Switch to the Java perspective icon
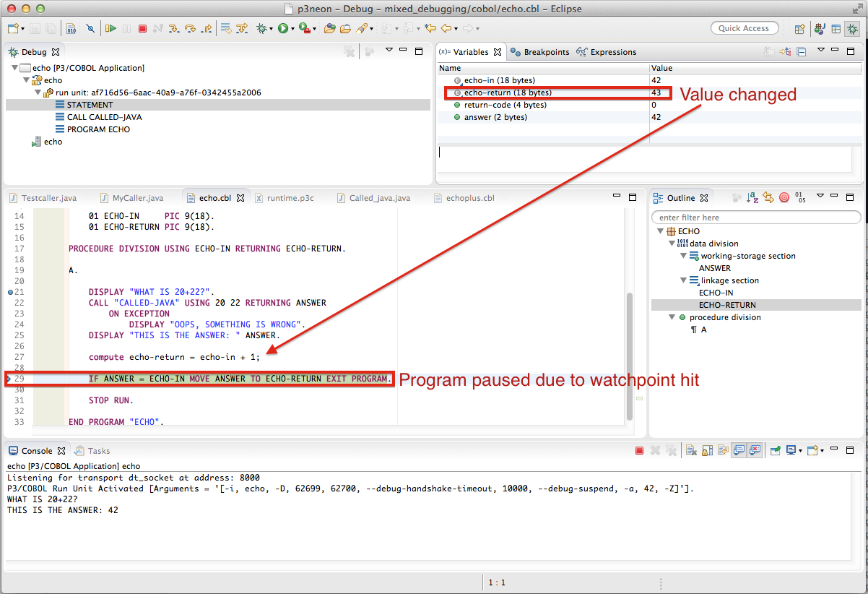Image resolution: width=868 pixels, height=594 pixels. [x=820, y=29]
